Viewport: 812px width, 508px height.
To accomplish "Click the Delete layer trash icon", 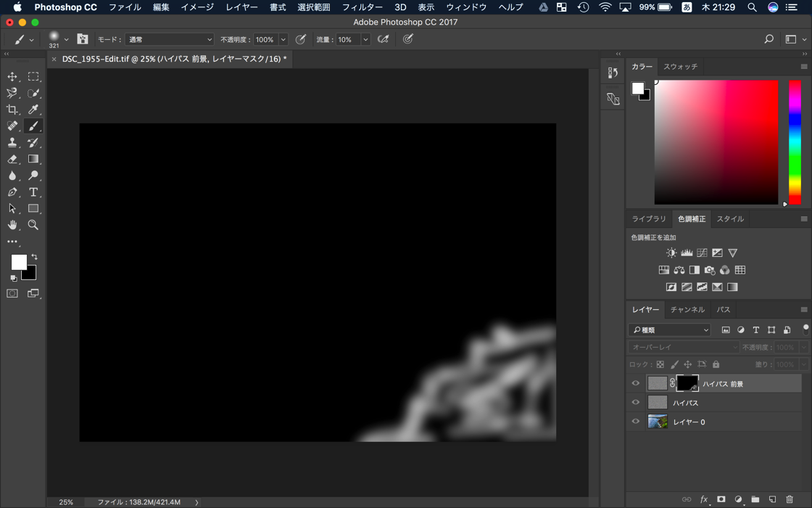I will point(790,499).
